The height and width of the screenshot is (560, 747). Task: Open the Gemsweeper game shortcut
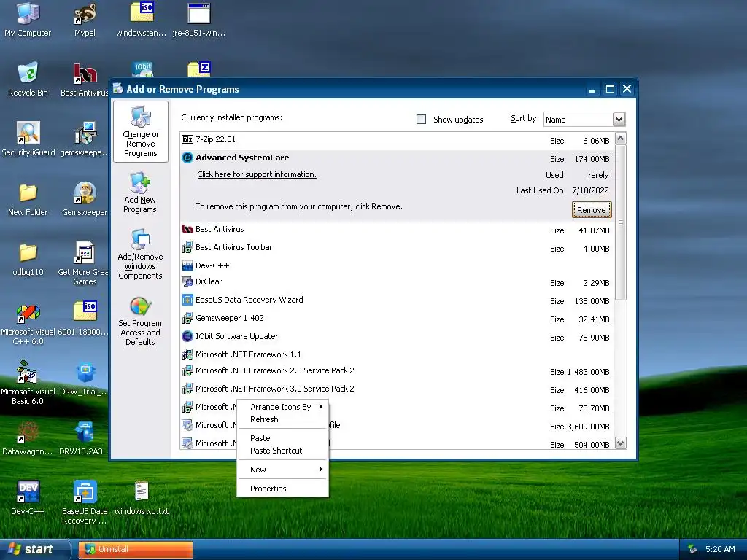pos(85,200)
